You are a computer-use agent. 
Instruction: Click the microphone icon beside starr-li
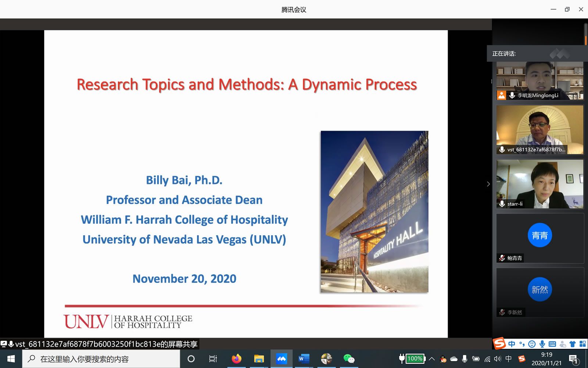(x=502, y=204)
